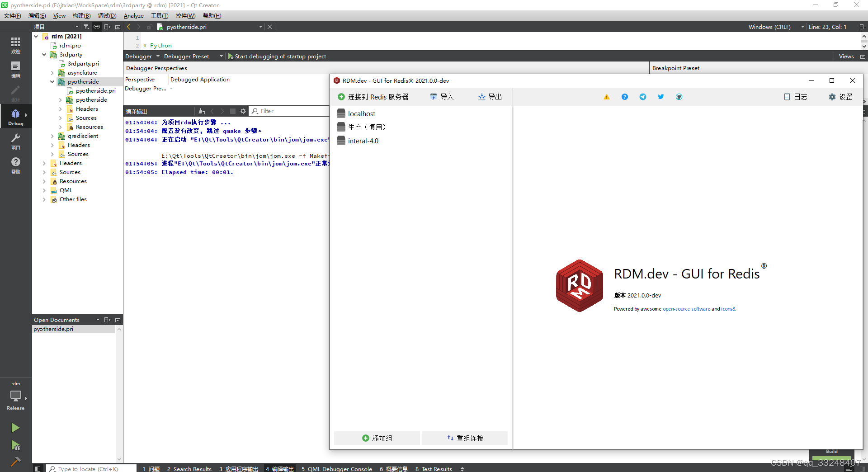Open the Views menu in debugger toolbar
This screenshot has height=472, width=868.
click(x=846, y=57)
